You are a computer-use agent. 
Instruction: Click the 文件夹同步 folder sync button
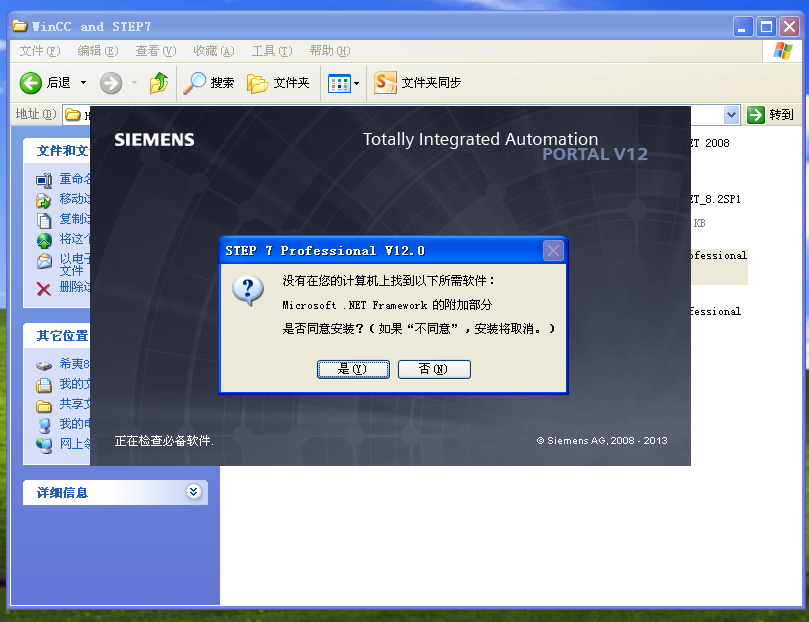coord(417,83)
